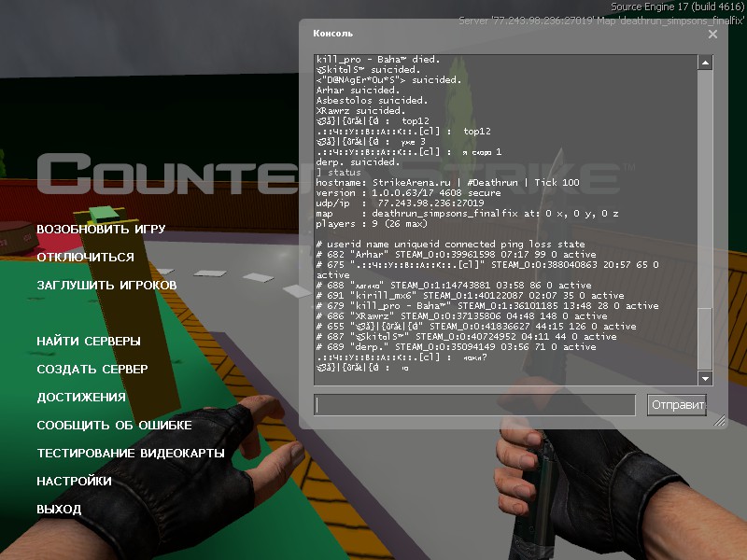The width and height of the screenshot is (747, 560).
Task: Choose СОЗДАТЬ СЕРВЕР menu option
Action: pyautogui.click(x=92, y=369)
